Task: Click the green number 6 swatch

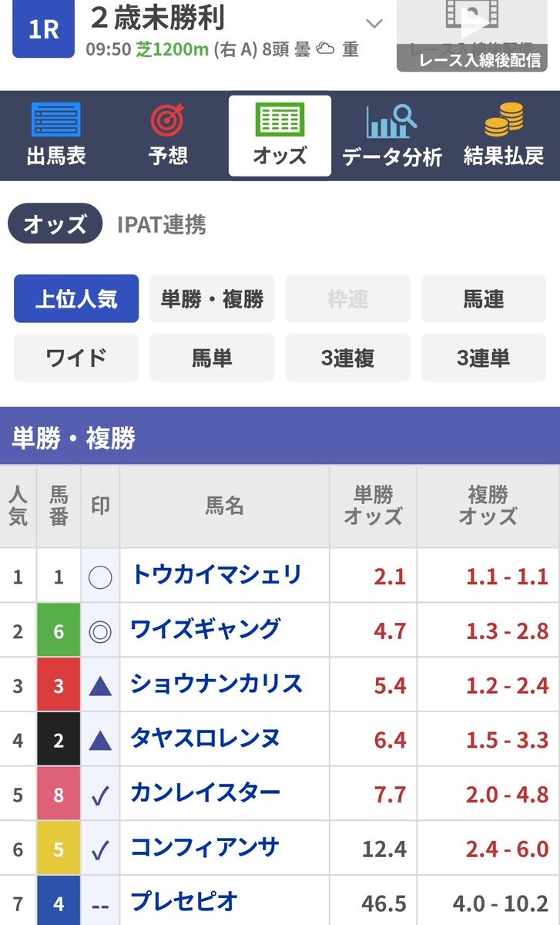Action: (59, 631)
